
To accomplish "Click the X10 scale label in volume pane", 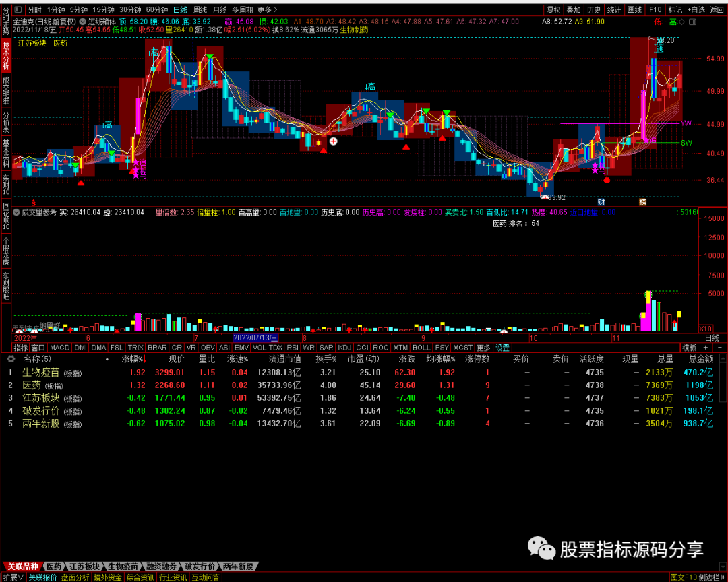I will [x=706, y=329].
